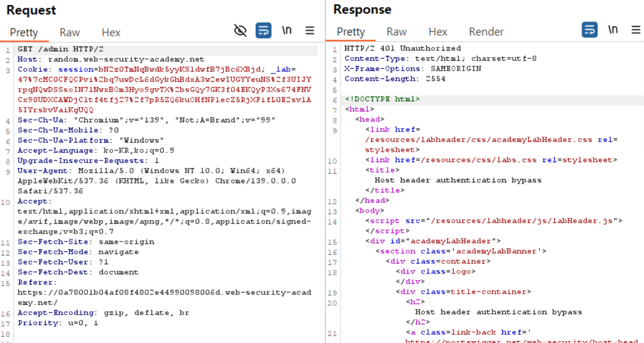Image resolution: width=644 pixels, height=343 pixels.
Task: Click the Sec-Ch-Ua-Platform "Windows" line
Action: [x=91, y=140]
